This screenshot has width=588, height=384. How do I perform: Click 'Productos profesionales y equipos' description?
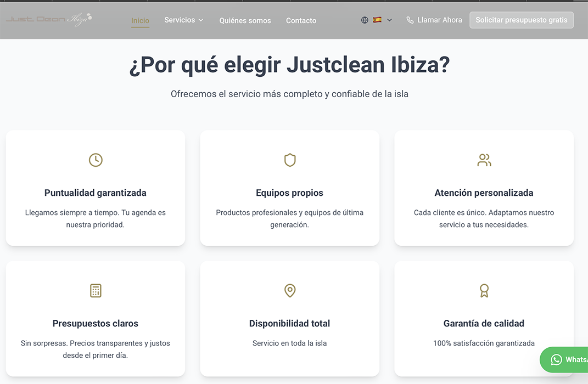coord(289,218)
